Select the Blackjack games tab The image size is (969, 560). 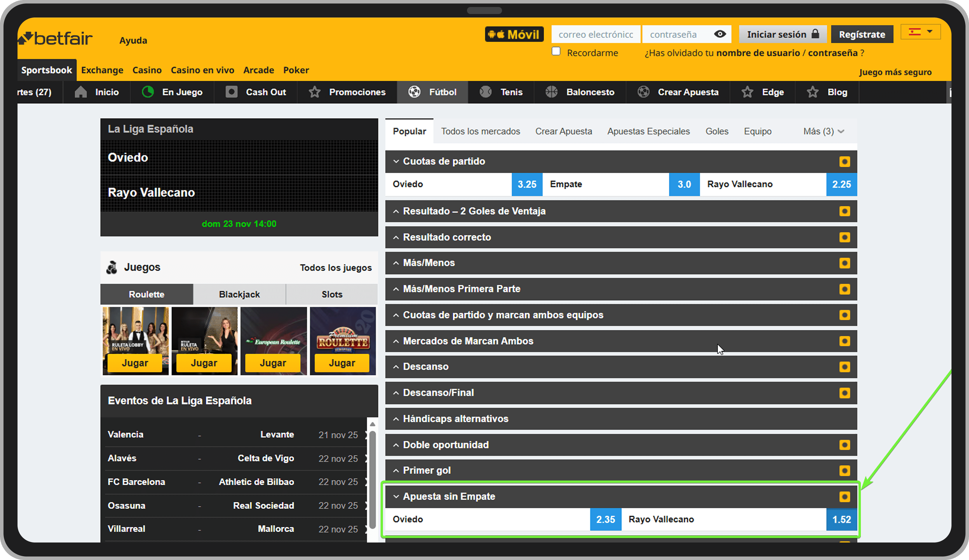click(239, 294)
